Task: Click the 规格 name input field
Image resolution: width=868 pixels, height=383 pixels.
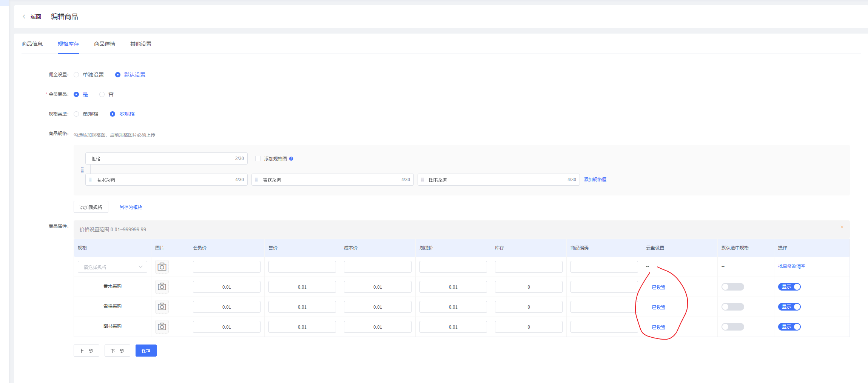Action: pos(167,158)
